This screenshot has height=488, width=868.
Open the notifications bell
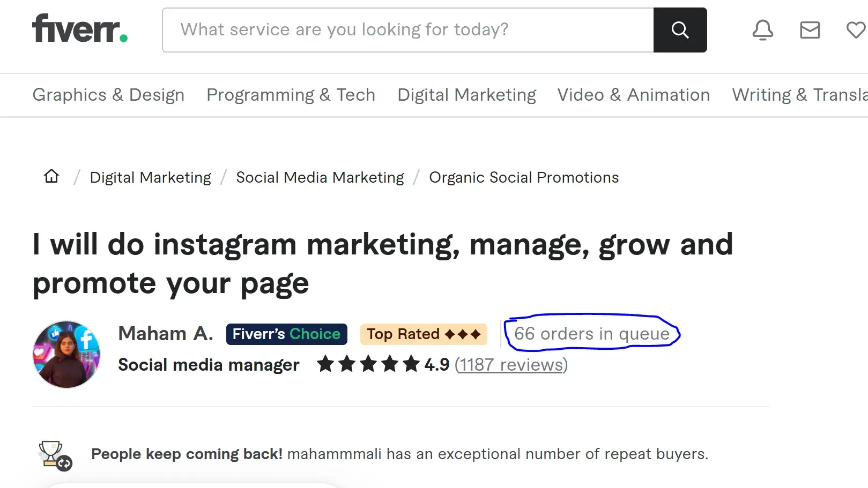point(762,30)
